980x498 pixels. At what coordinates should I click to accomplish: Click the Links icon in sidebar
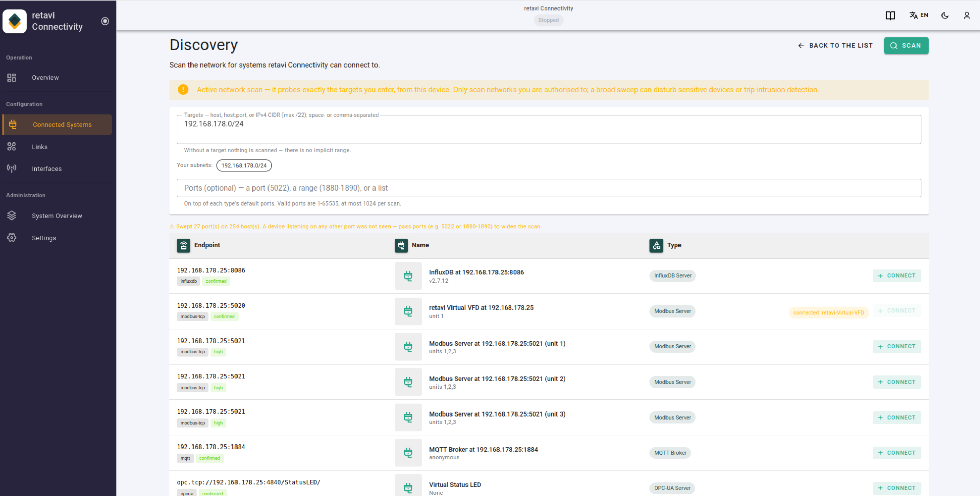12,147
